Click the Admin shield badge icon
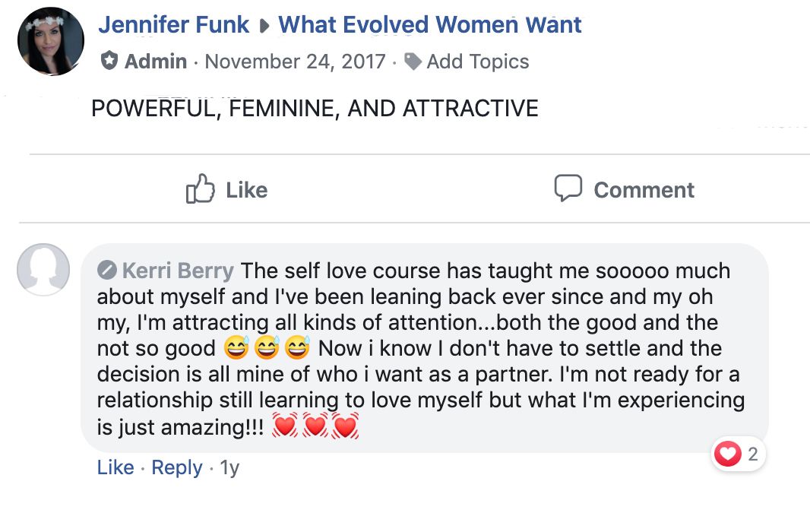The image size is (810, 532). point(109,62)
